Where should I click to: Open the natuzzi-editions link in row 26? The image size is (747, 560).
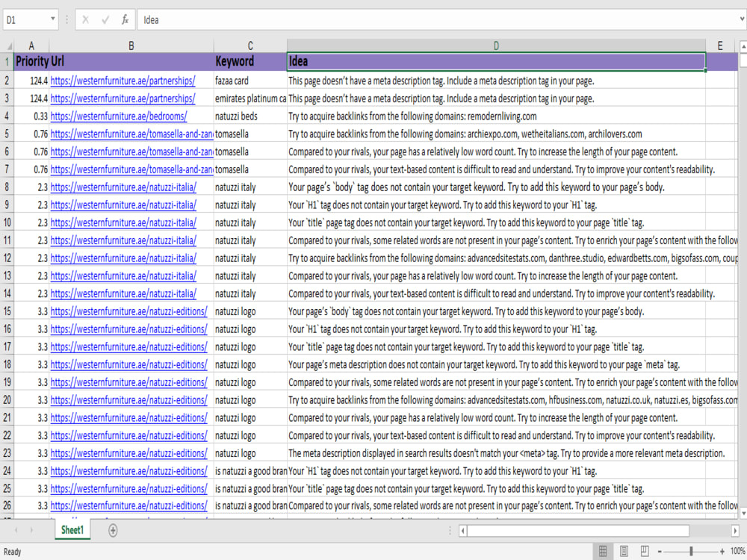coord(128,505)
